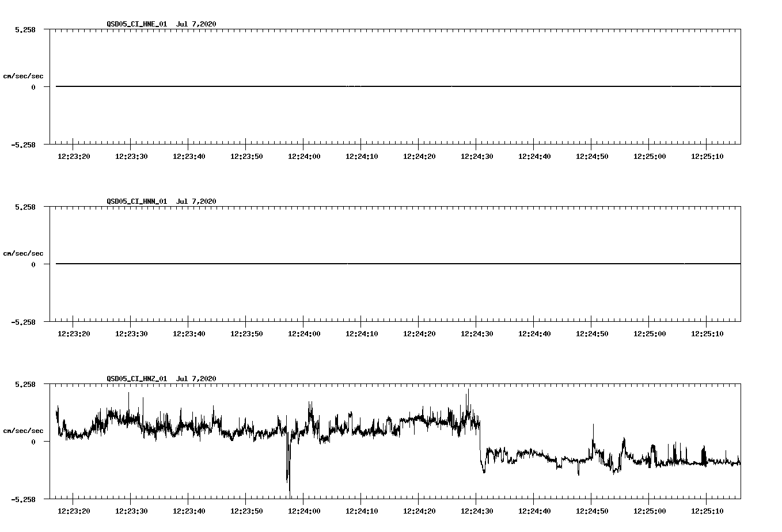Click the 12:24:20 time label under HNZ plot
The height and width of the screenshot is (532, 782).
click(419, 511)
